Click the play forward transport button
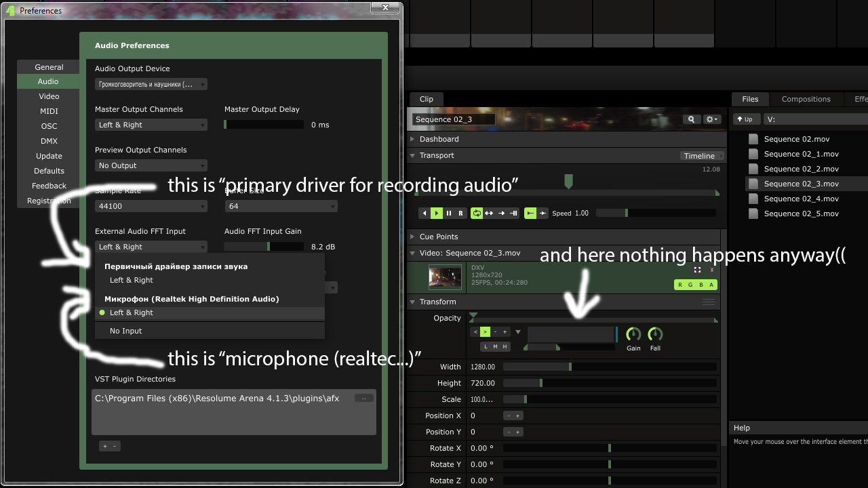The width and height of the screenshot is (868, 488). [437, 213]
